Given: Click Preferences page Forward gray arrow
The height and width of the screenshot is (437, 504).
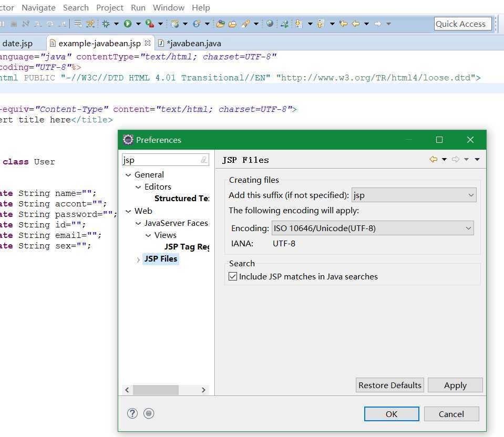Looking at the screenshot, I should tap(456, 159).
